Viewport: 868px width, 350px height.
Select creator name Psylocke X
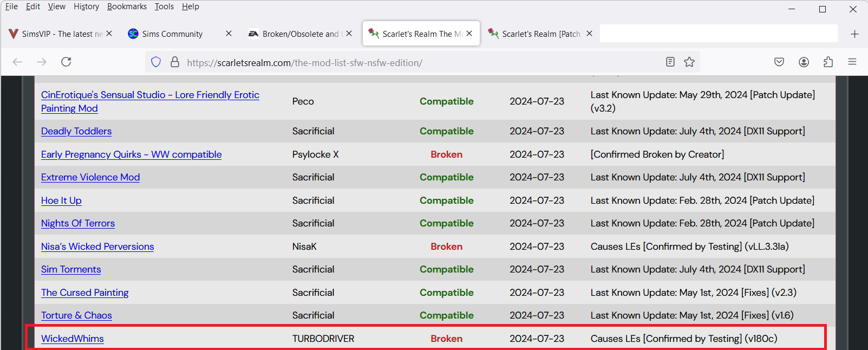click(316, 154)
